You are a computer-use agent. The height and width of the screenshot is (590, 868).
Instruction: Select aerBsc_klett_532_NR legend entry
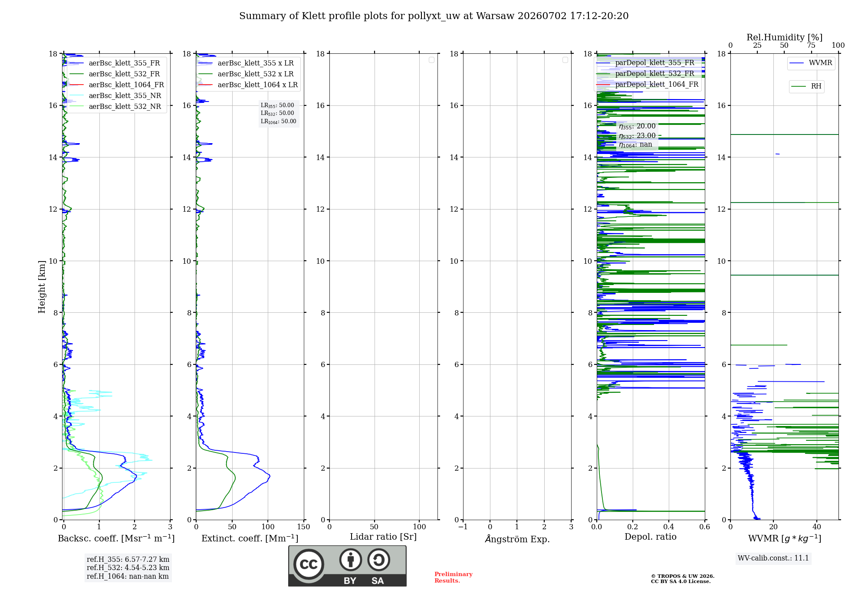(115, 106)
